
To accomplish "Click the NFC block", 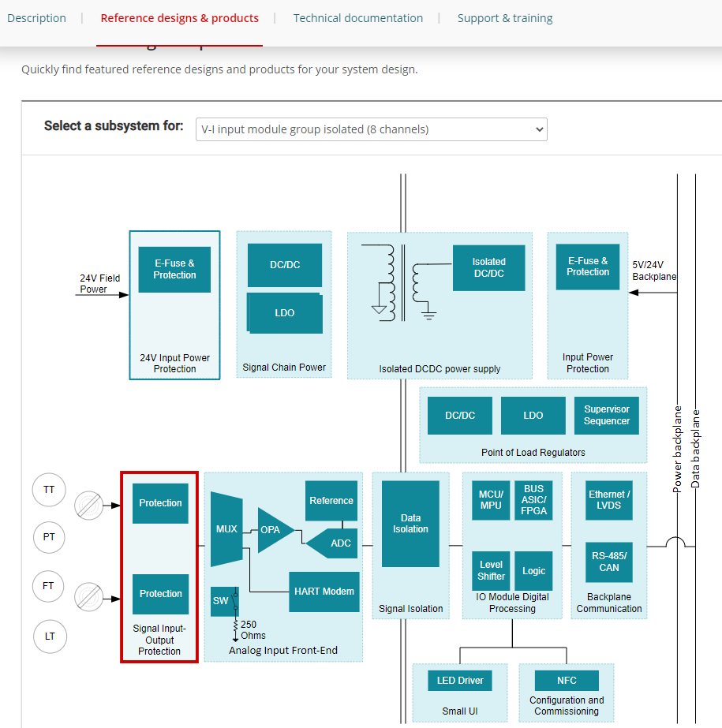I will pyautogui.click(x=567, y=681).
